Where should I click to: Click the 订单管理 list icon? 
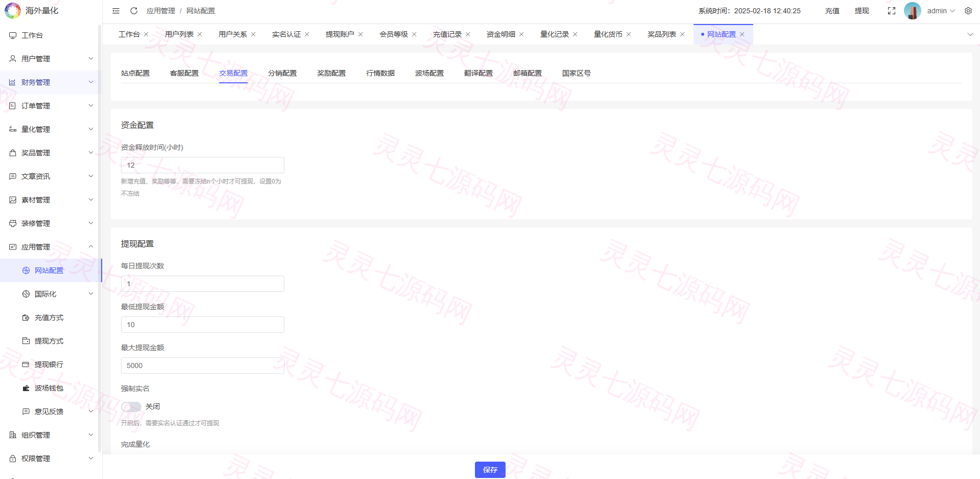point(13,106)
